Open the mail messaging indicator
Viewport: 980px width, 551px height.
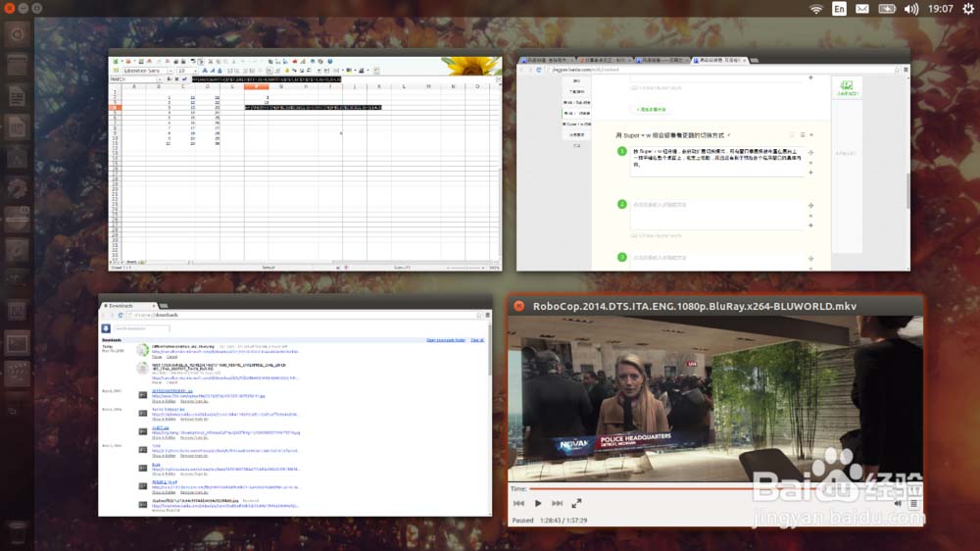point(861,9)
